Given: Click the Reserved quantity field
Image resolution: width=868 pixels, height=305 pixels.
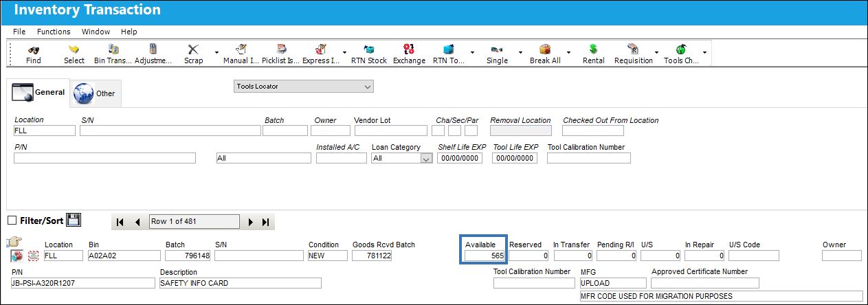Looking at the screenshot, I should [528, 256].
